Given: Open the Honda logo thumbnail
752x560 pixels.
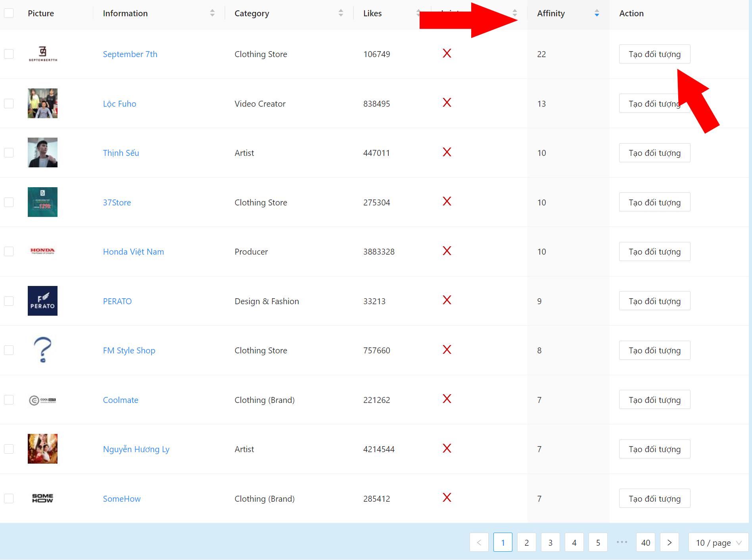Looking at the screenshot, I should pos(42,251).
